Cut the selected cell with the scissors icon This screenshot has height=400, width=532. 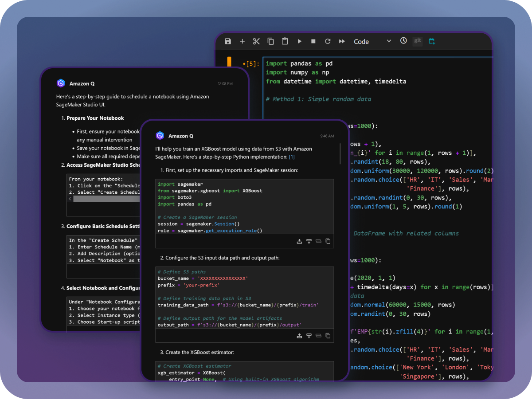coord(256,41)
